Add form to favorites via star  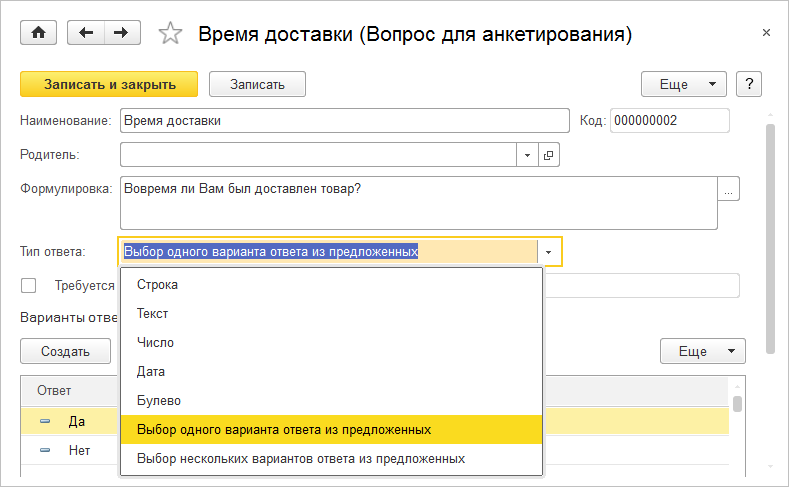[171, 34]
